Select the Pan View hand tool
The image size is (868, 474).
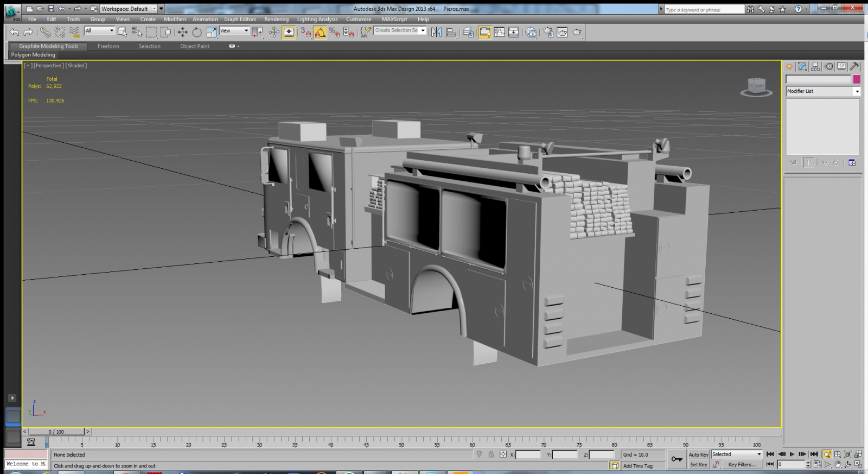click(838, 464)
